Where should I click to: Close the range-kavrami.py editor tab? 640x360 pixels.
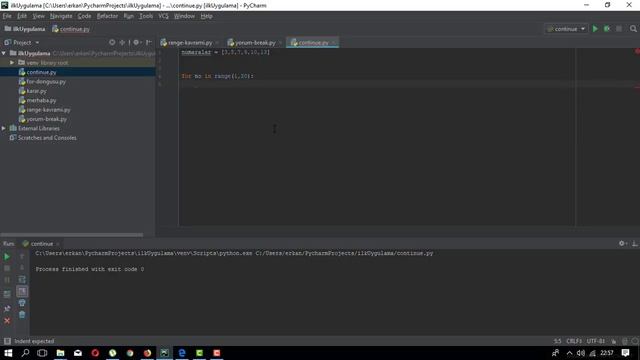[x=217, y=42]
